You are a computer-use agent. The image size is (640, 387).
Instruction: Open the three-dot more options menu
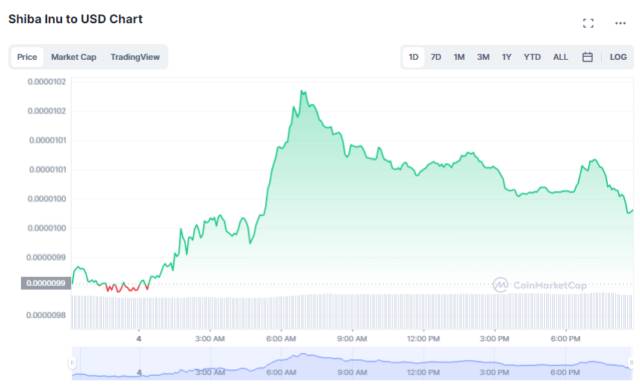point(620,23)
